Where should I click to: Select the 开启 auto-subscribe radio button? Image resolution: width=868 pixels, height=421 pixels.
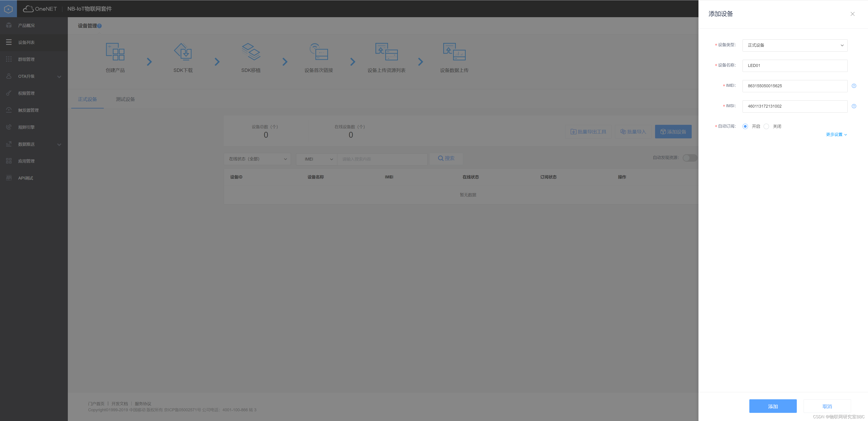(745, 126)
